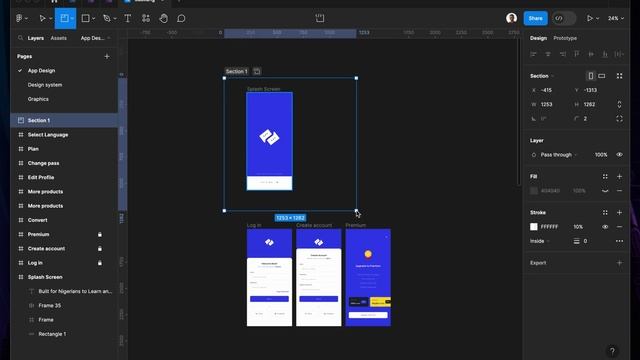Screen dimensions: 640x360
Task: Unlock the Log in layer lock
Action: click(100, 263)
